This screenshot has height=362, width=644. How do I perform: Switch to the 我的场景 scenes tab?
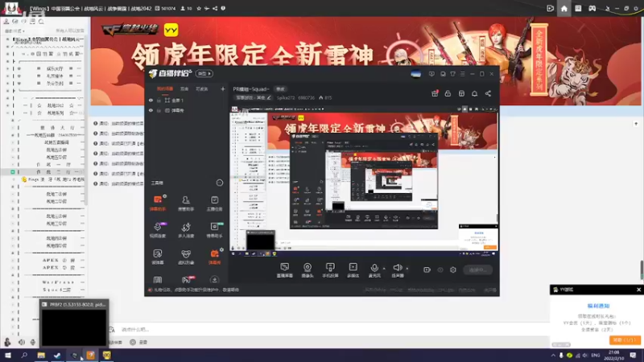click(165, 88)
